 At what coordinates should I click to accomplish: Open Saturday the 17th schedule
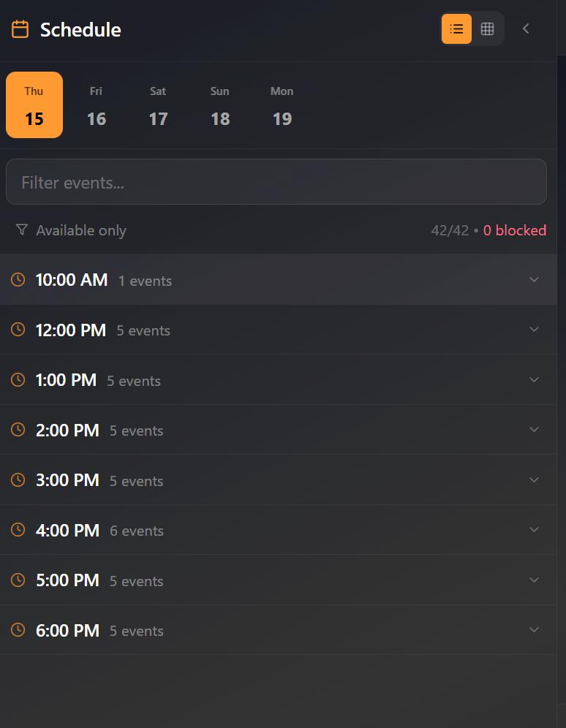tap(158, 105)
